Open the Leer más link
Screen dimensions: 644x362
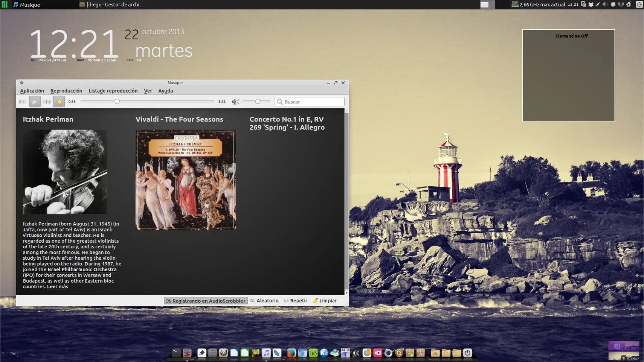point(57,287)
